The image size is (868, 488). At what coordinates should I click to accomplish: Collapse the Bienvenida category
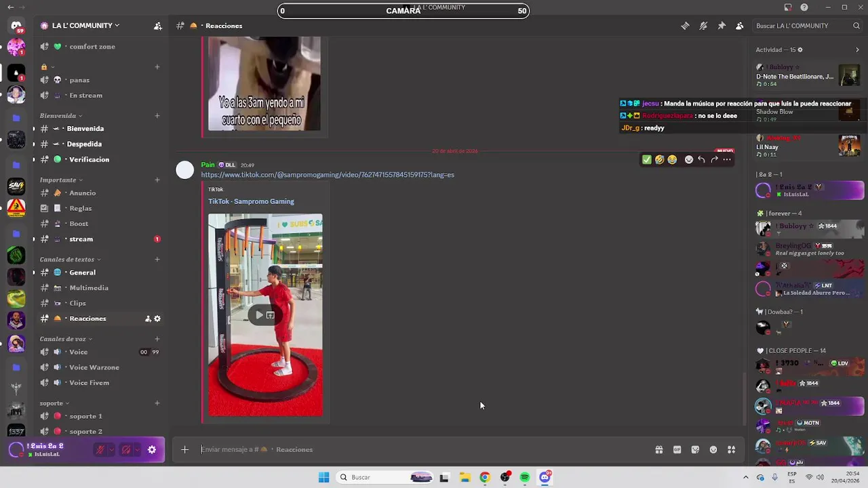coord(61,116)
